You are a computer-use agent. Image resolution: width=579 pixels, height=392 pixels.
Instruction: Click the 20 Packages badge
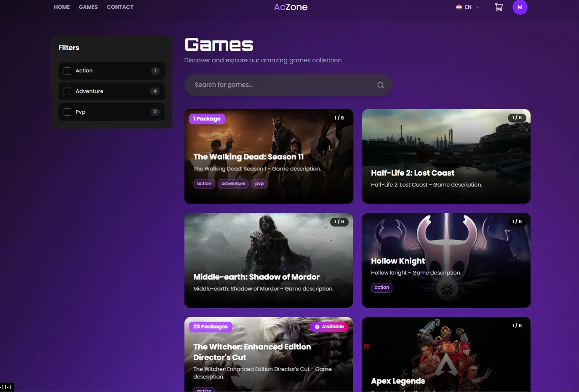point(210,327)
